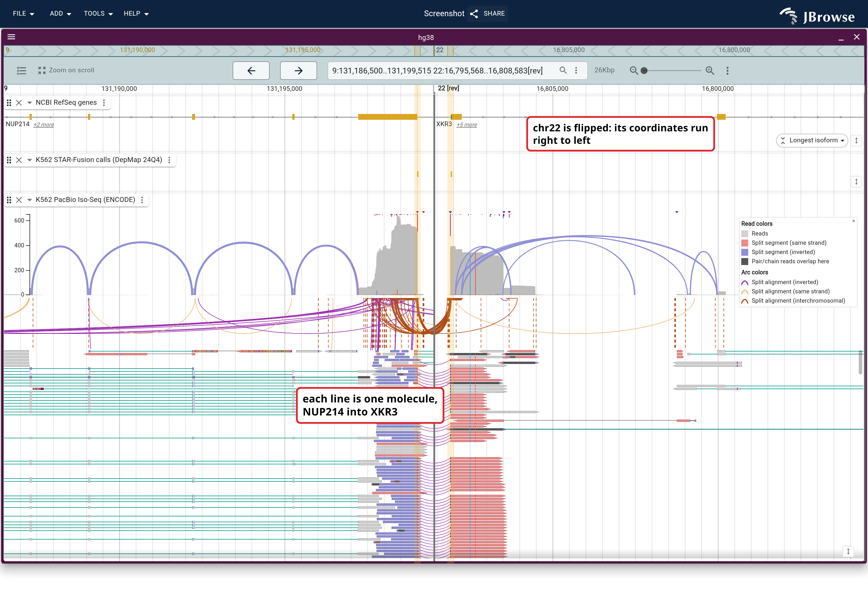
Task: Click the STAR-Fusion call mark on chr22
Action: [x=451, y=174]
